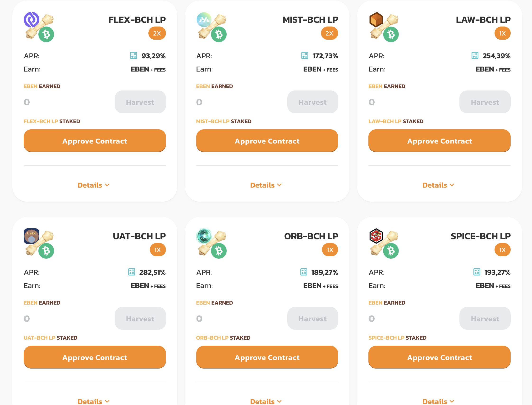The height and width of the screenshot is (405, 532).
Task: Click the MIST token logo icon
Action: click(x=204, y=19)
